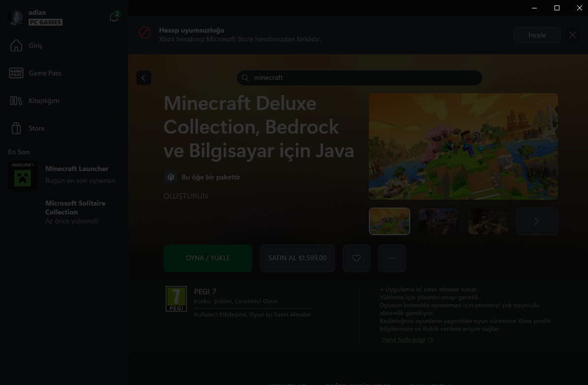
Task: Select the second gallery thumbnail
Action: click(439, 221)
